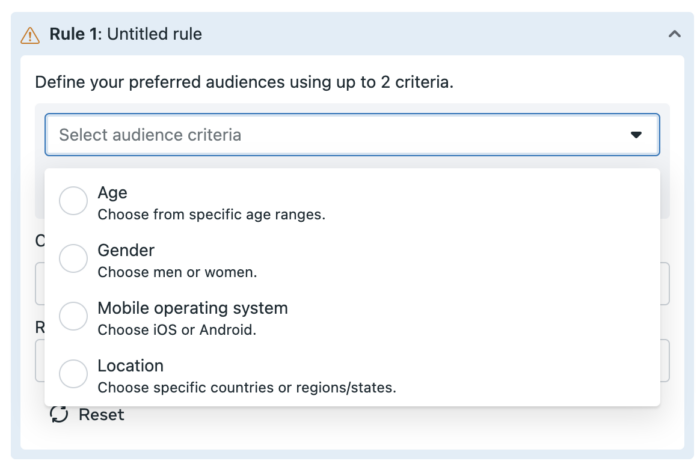700x464 pixels.
Task: Click the dropdown caret arrow in criteria field
Action: pos(636,134)
